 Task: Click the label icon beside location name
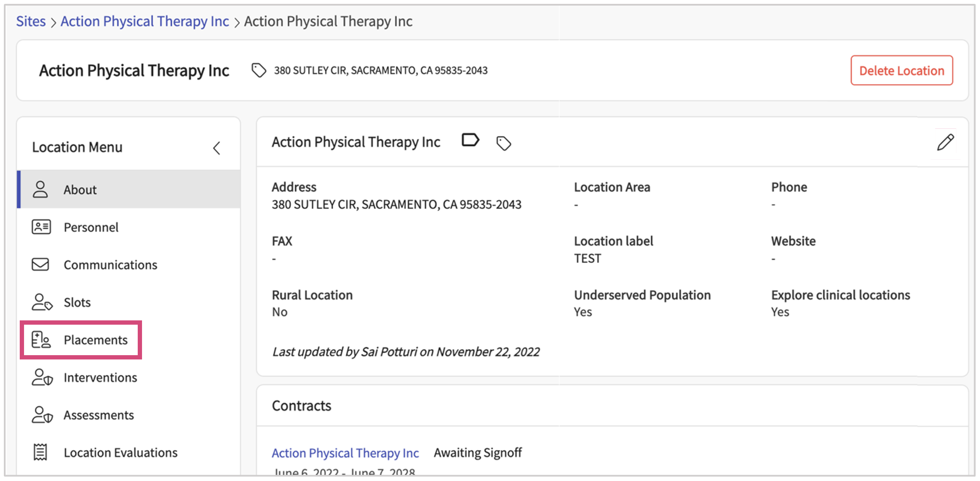(x=470, y=140)
